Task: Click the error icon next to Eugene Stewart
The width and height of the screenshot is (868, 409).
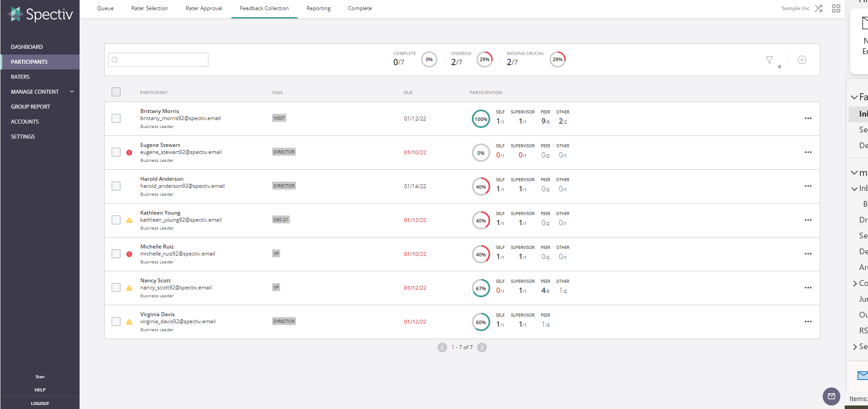Action: coord(129,152)
